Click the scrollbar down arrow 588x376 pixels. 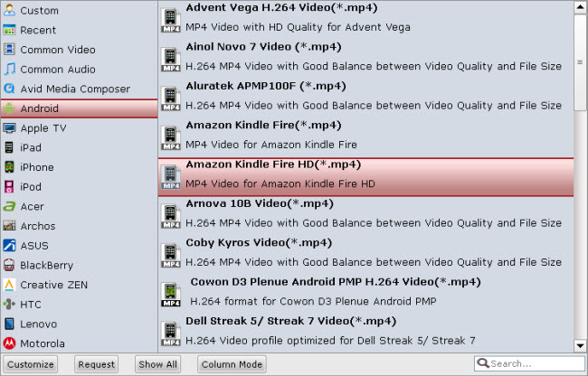point(580,345)
